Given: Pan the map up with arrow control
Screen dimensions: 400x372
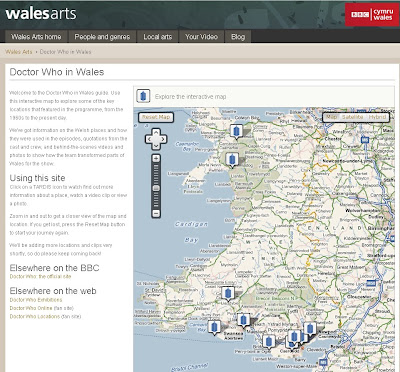Looking at the screenshot, I should pos(156,132).
